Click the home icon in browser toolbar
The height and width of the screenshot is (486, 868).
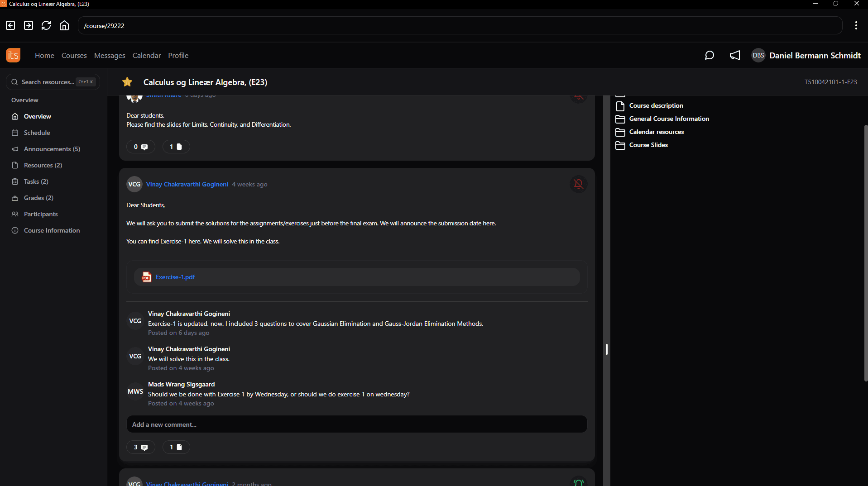click(x=64, y=25)
